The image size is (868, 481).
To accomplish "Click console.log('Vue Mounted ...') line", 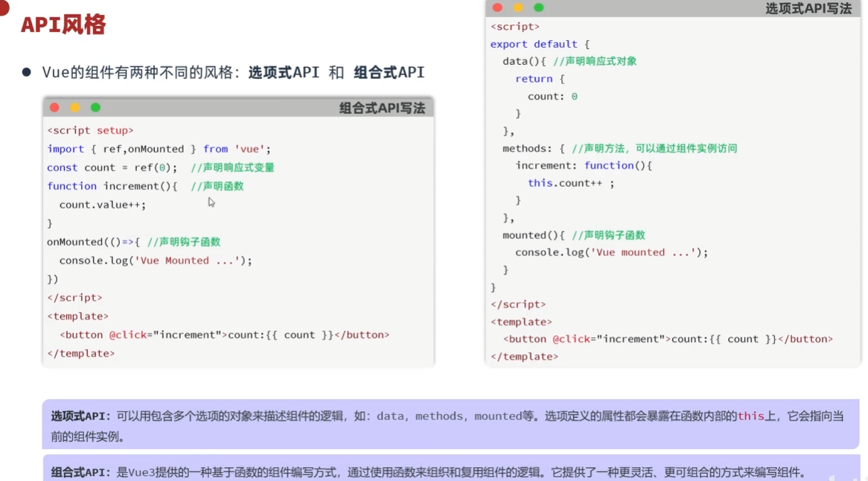I will [x=156, y=261].
